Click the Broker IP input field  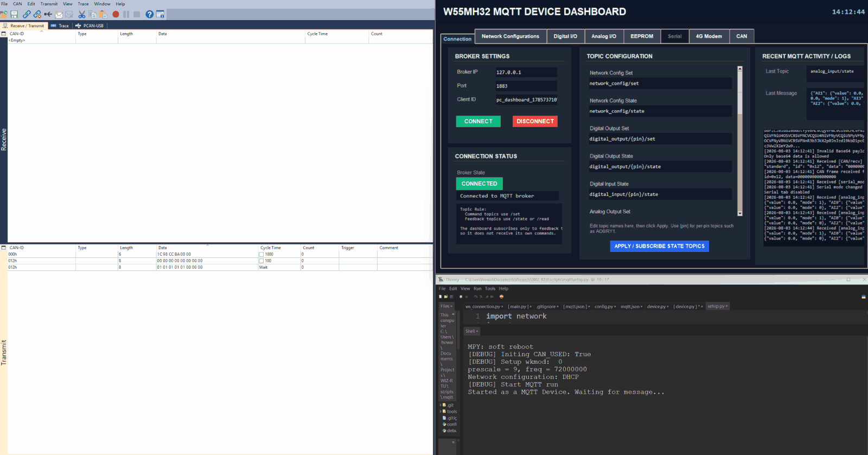(526, 72)
